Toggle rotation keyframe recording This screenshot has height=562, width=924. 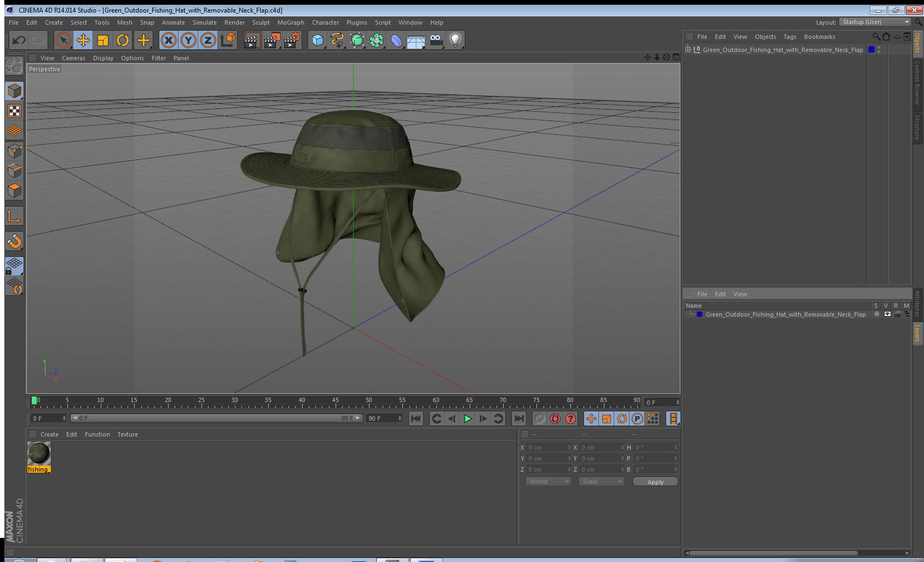[622, 418]
